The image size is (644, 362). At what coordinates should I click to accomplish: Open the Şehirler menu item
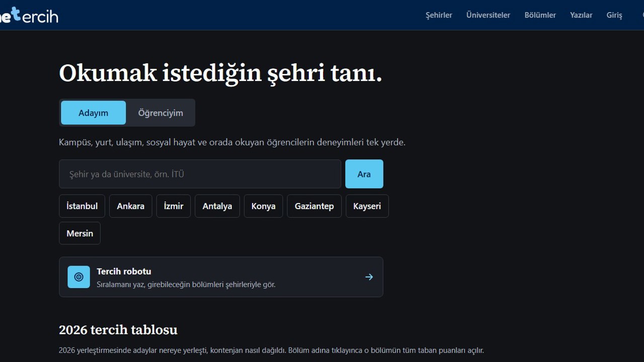(x=439, y=15)
